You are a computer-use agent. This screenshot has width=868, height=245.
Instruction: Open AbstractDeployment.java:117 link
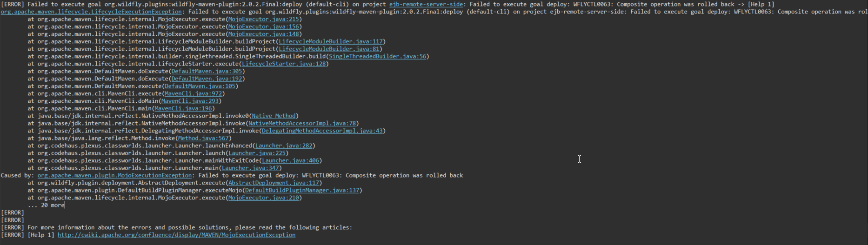pos(274,183)
